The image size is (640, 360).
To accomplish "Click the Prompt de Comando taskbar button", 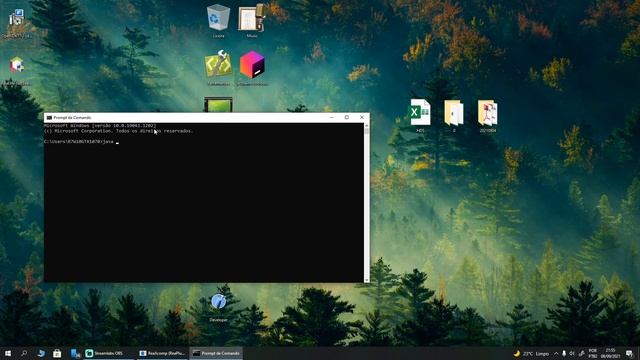I will pyautogui.click(x=216, y=353).
